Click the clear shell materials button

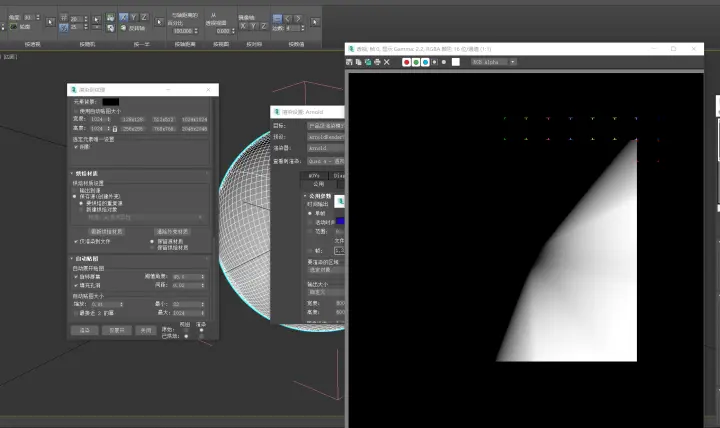tap(173, 231)
